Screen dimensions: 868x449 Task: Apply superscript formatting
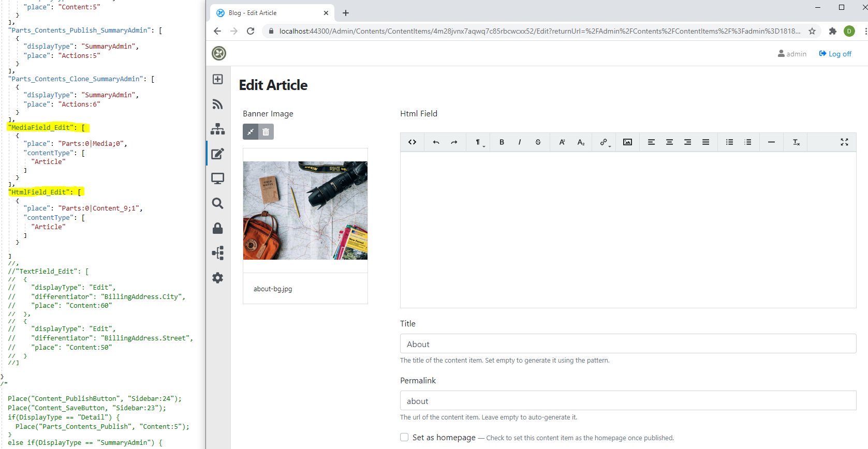(562, 142)
